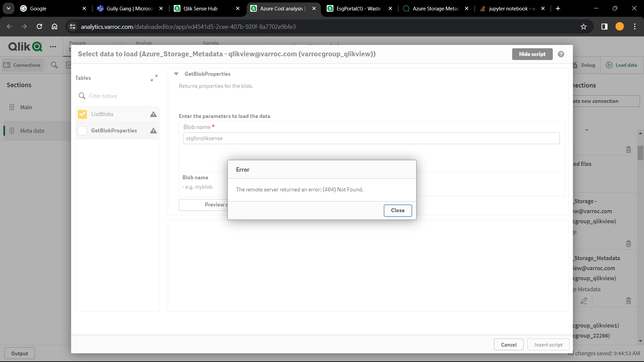Screen dimensions: 644x362
Task: Cancel the select data dialog
Action: click(508, 345)
